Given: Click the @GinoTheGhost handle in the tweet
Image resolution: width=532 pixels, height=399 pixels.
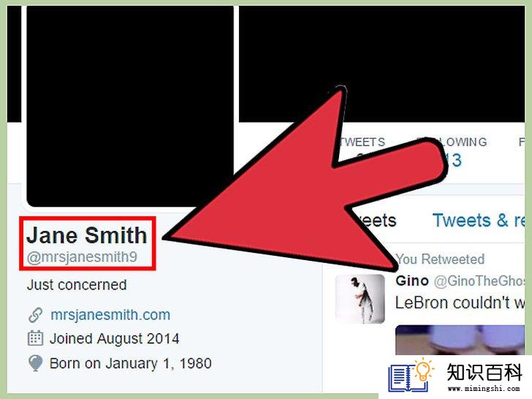Looking at the screenshot, I should (x=479, y=281).
